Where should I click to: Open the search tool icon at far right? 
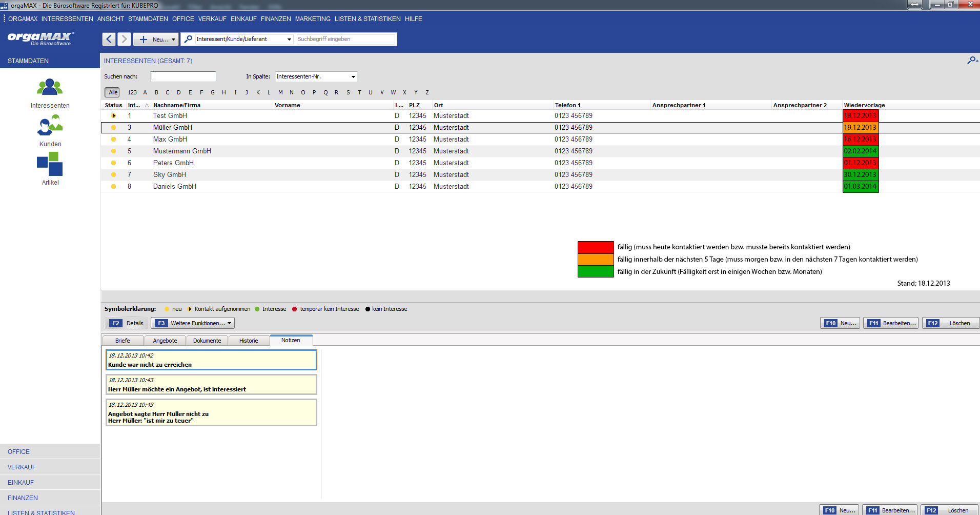972,61
